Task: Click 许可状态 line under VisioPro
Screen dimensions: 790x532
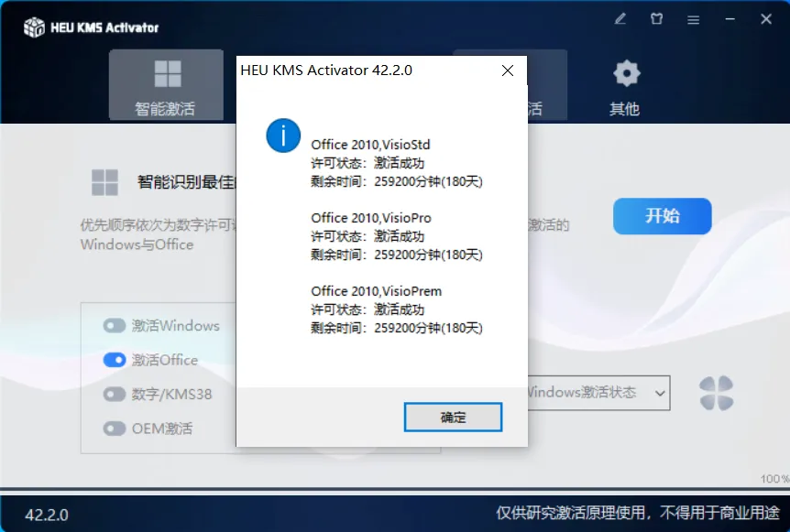Action: tap(368, 236)
